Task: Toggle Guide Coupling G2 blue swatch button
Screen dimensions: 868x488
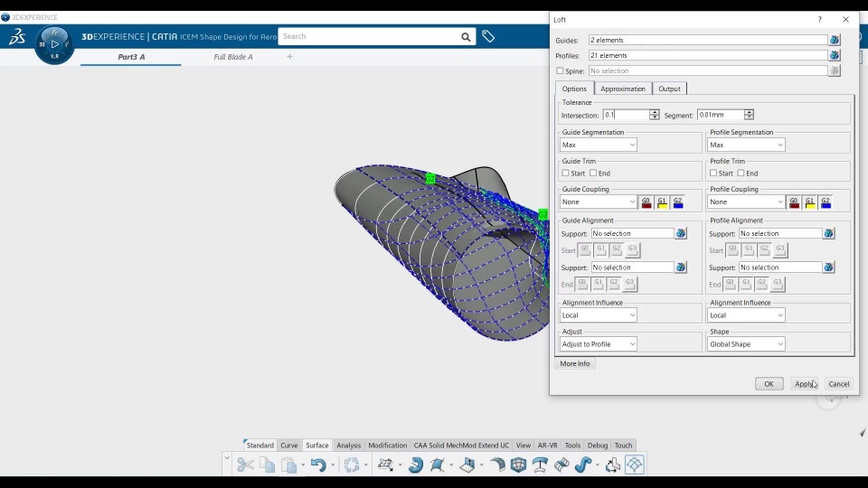Action: pyautogui.click(x=677, y=202)
